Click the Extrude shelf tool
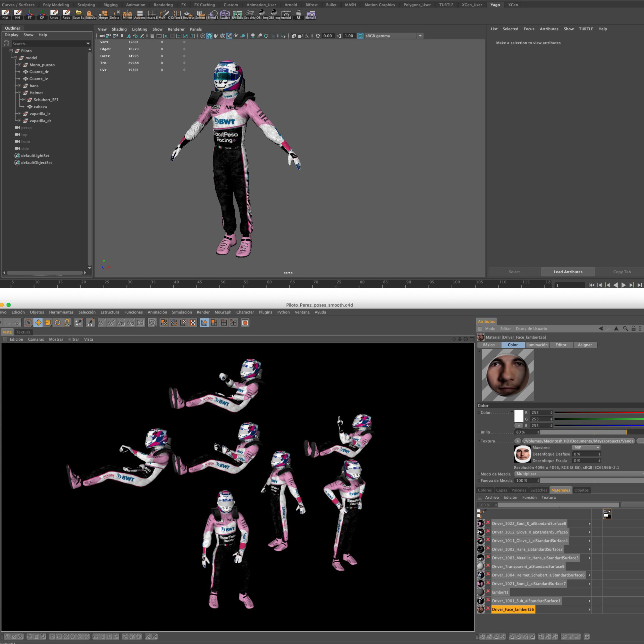 tap(90, 14)
